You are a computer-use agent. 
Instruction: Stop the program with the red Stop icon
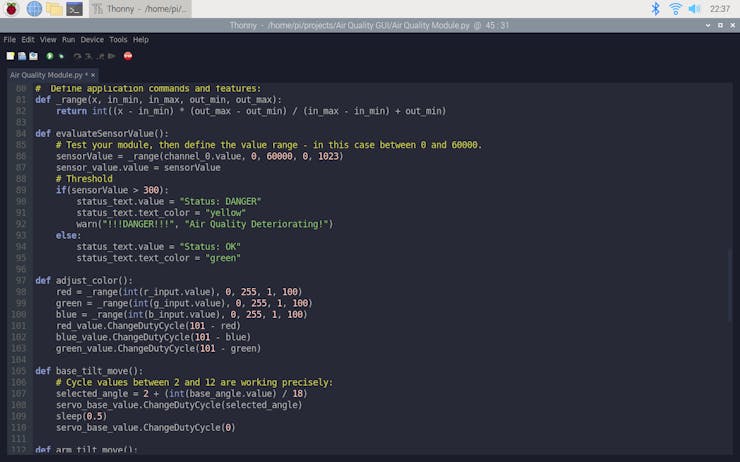128,56
